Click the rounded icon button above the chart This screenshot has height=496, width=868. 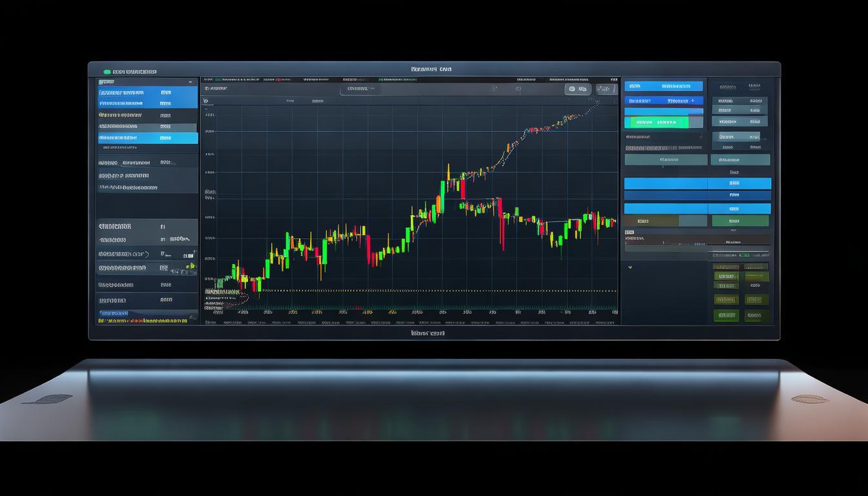pos(577,89)
